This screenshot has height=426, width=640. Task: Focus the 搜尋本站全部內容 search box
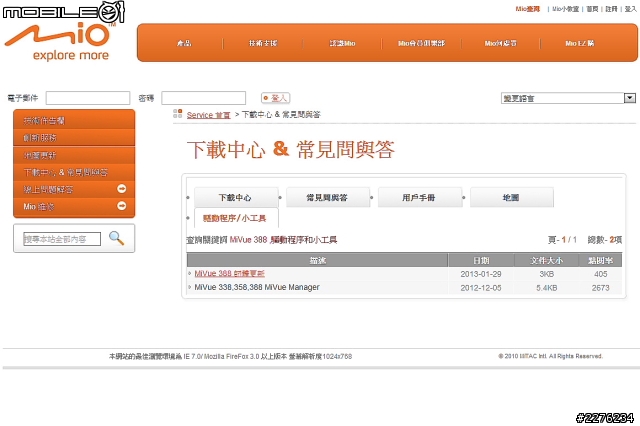(x=62, y=239)
